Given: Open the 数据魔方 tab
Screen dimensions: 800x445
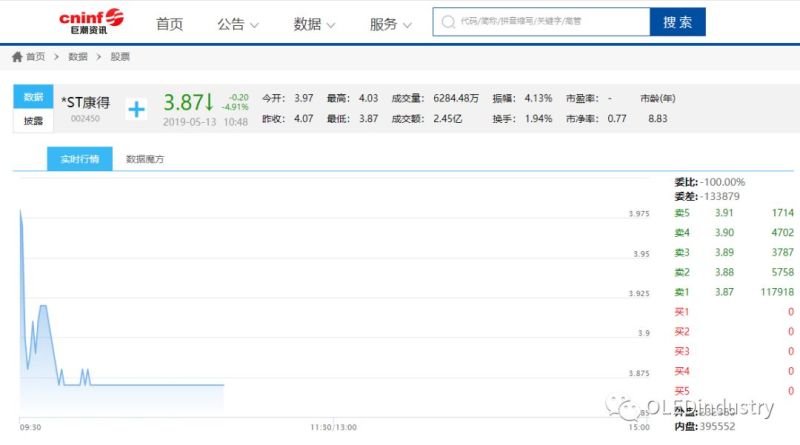Looking at the screenshot, I should pyautogui.click(x=144, y=159).
